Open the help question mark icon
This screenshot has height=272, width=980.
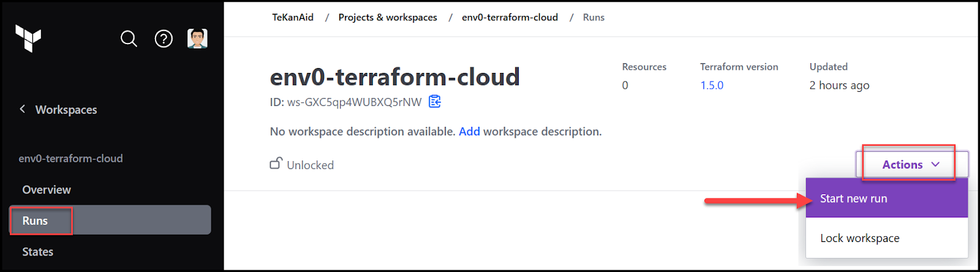[164, 39]
